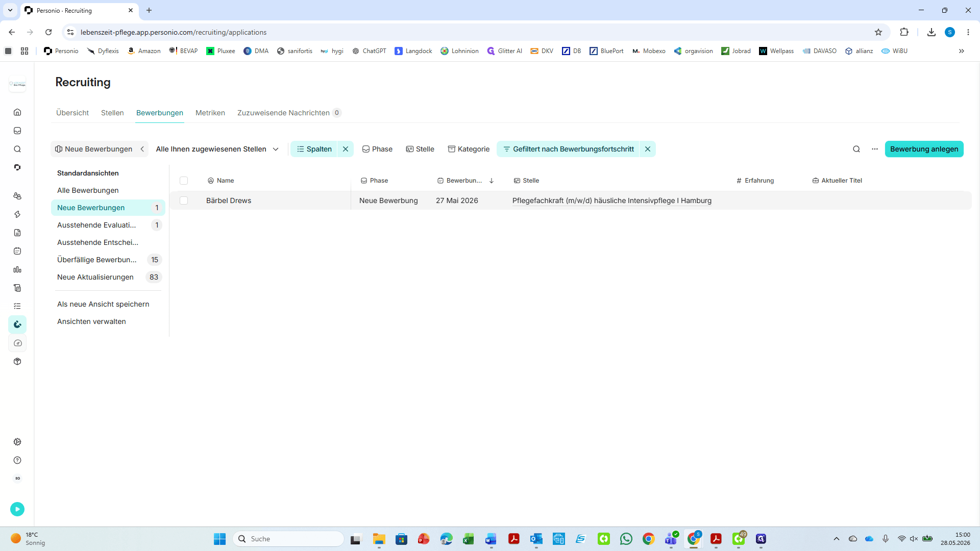The image size is (980, 551).
Task: Switch to the Stellen tab
Action: [x=112, y=113]
